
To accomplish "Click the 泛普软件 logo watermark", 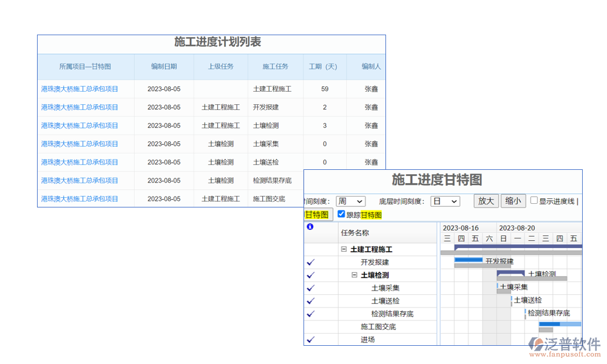I will (x=564, y=346).
